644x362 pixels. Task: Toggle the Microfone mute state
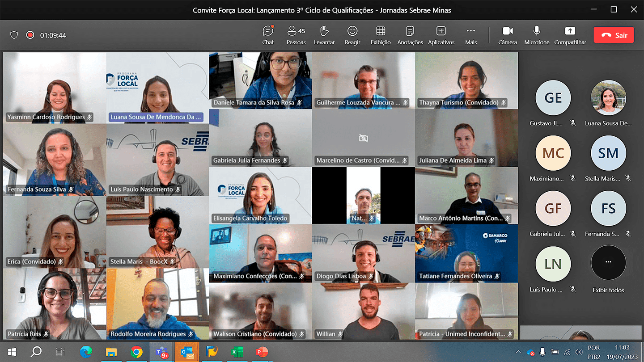[537, 35]
